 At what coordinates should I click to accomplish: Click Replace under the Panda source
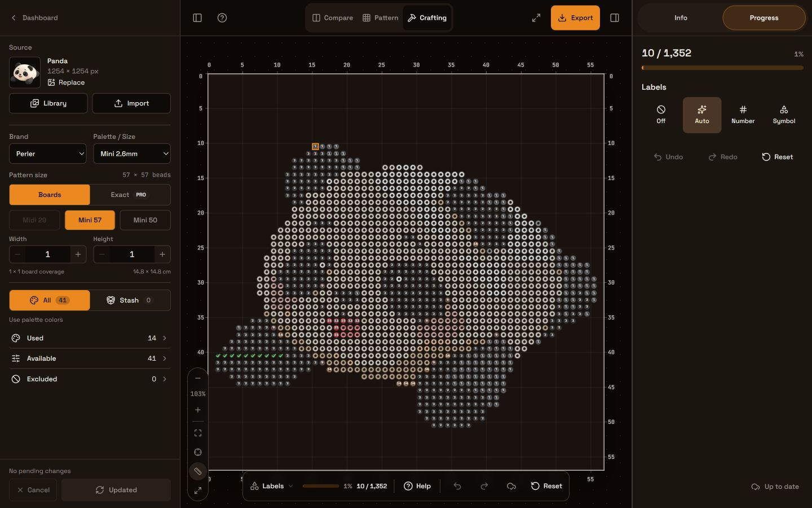click(x=67, y=82)
